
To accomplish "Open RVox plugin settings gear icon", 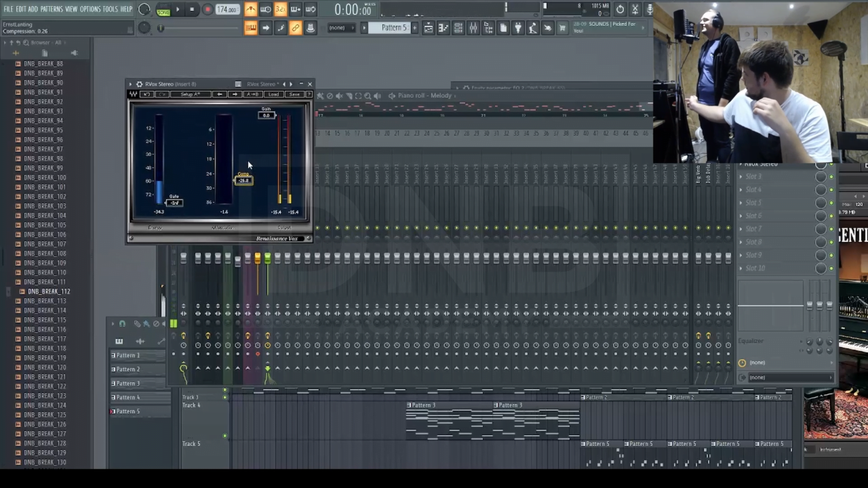I will pyautogui.click(x=139, y=84).
